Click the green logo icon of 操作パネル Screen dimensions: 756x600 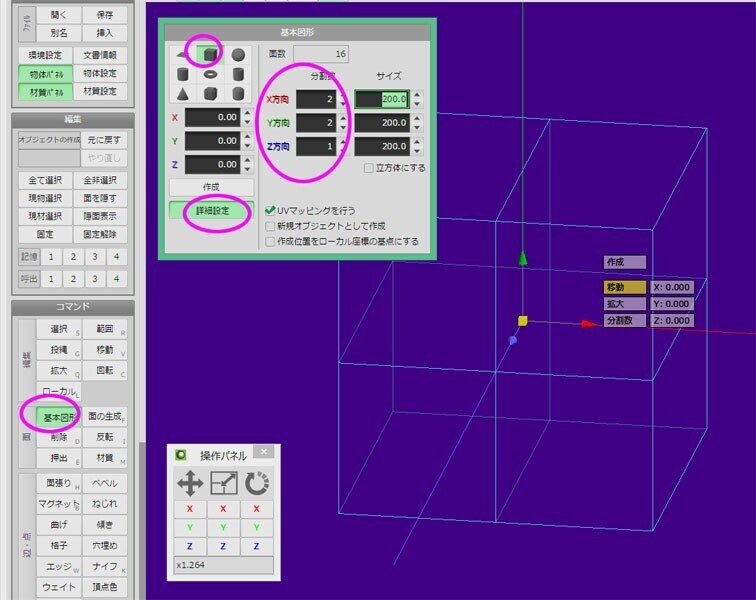(x=181, y=455)
